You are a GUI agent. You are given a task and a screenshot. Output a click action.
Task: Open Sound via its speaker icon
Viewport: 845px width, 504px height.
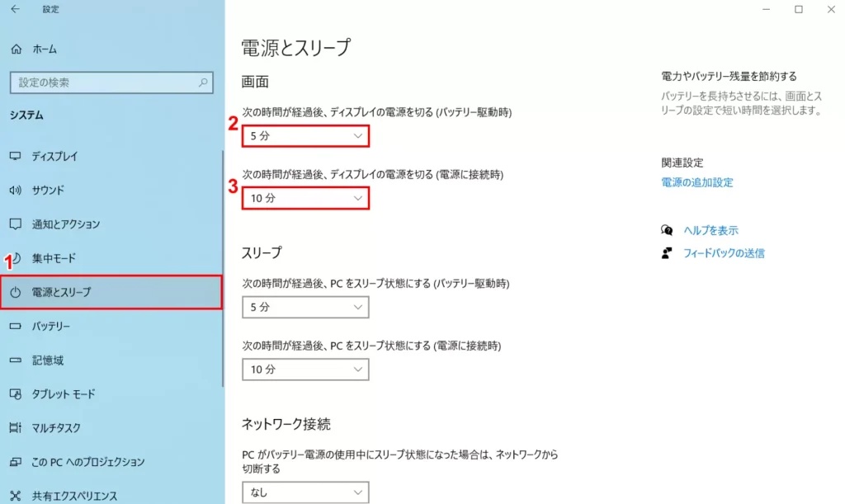[x=15, y=190]
